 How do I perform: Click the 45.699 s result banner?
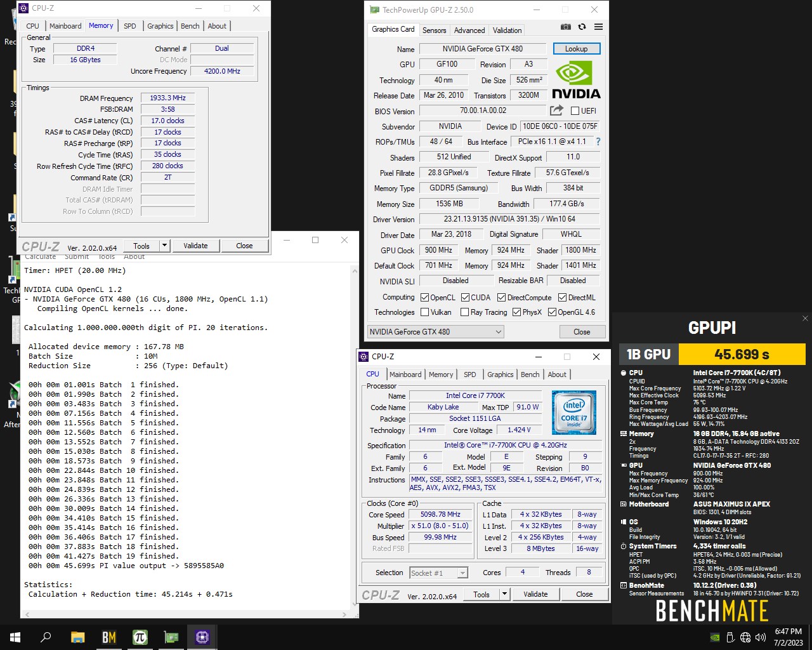click(x=742, y=354)
